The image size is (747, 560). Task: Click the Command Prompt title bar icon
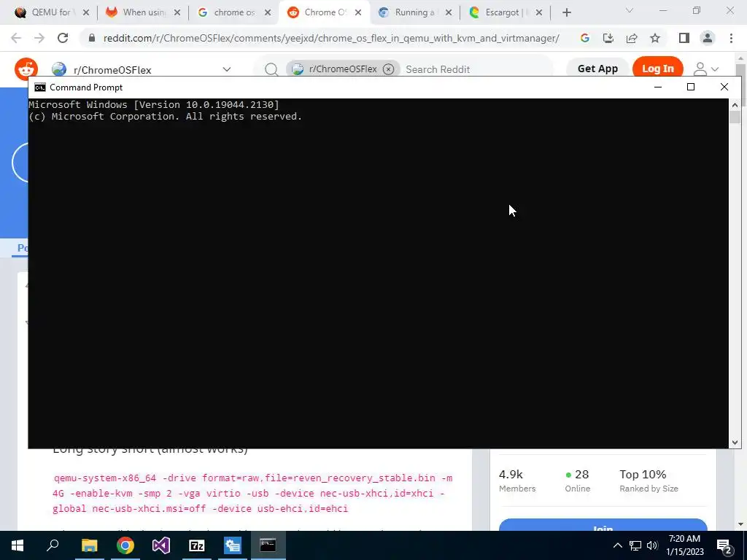coord(40,87)
